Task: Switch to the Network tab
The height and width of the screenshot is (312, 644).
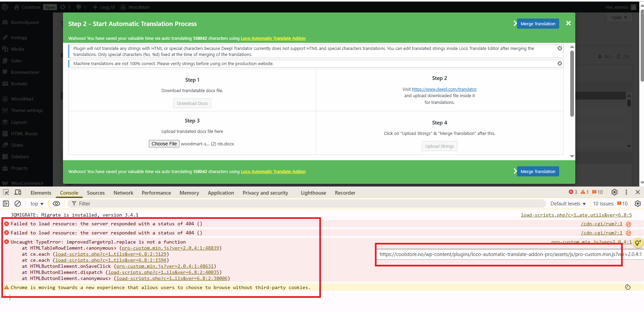Action: 123,193
